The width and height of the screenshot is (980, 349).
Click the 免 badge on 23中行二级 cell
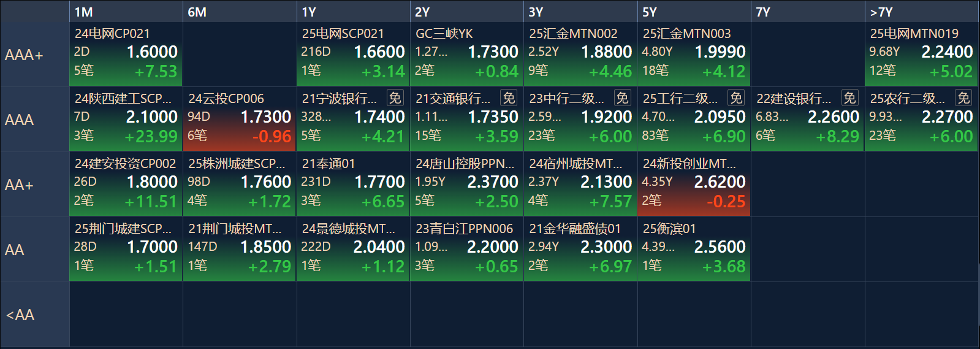click(623, 98)
